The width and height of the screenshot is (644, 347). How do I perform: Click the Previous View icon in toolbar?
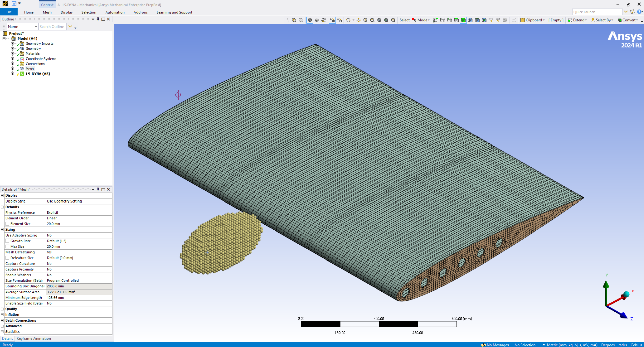click(294, 20)
